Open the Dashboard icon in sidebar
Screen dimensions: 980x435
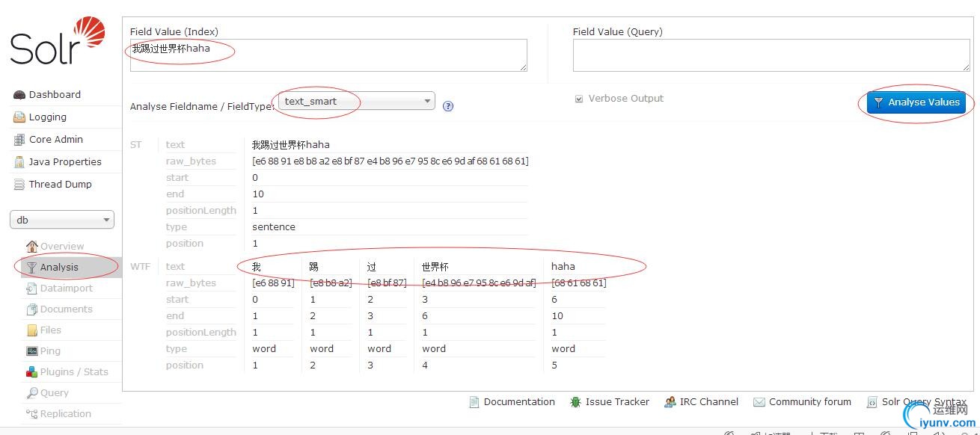point(19,95)
